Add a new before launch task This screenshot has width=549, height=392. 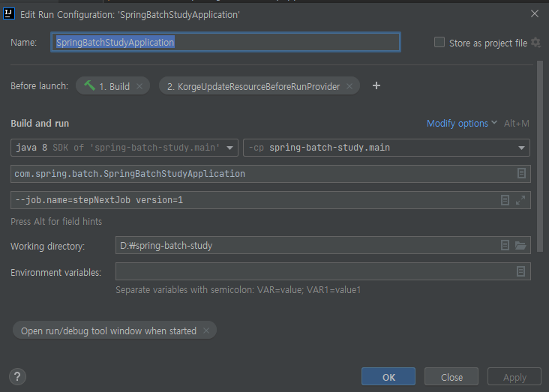pos(376,85)
